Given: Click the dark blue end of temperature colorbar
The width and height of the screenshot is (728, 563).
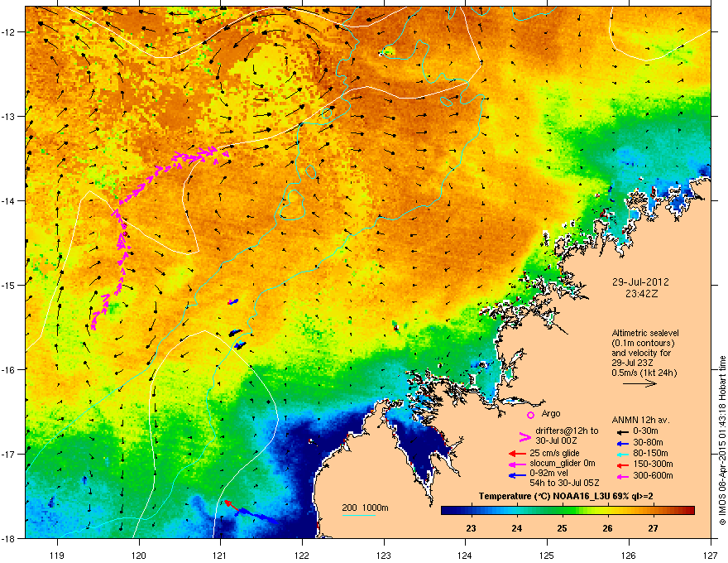Looking at the screenshot, I should coord(450,511).
